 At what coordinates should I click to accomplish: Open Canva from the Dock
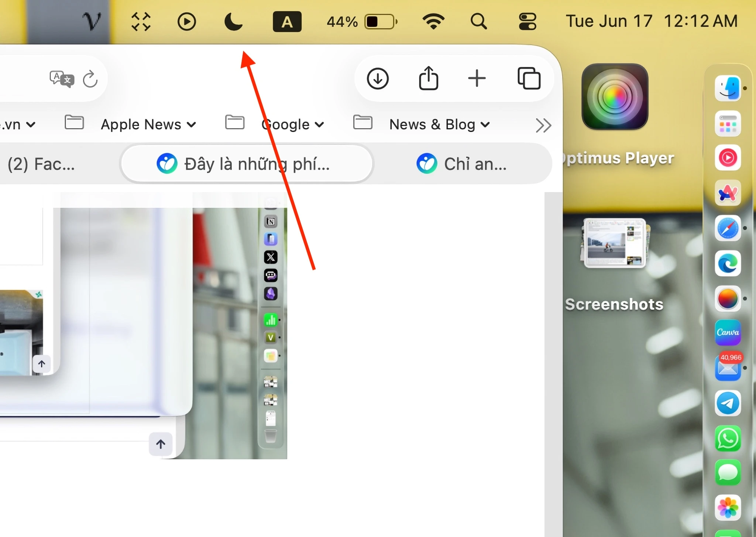tap(728, 332)
